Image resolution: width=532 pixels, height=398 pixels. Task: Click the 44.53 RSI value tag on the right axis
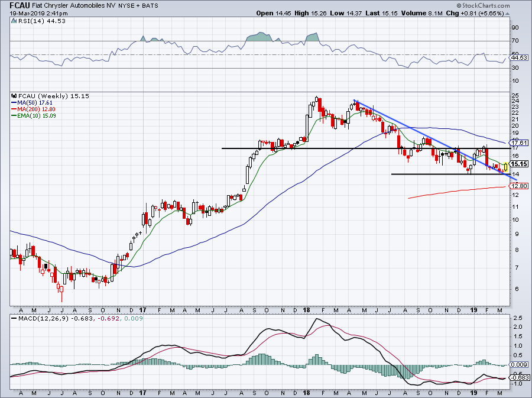pyautogui.click(x=519, y=58)
